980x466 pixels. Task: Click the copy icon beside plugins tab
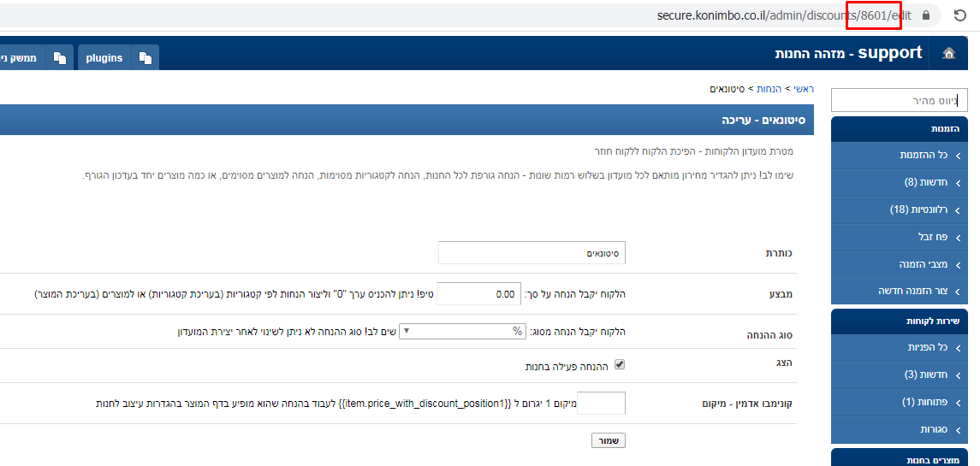pos(146,58)
